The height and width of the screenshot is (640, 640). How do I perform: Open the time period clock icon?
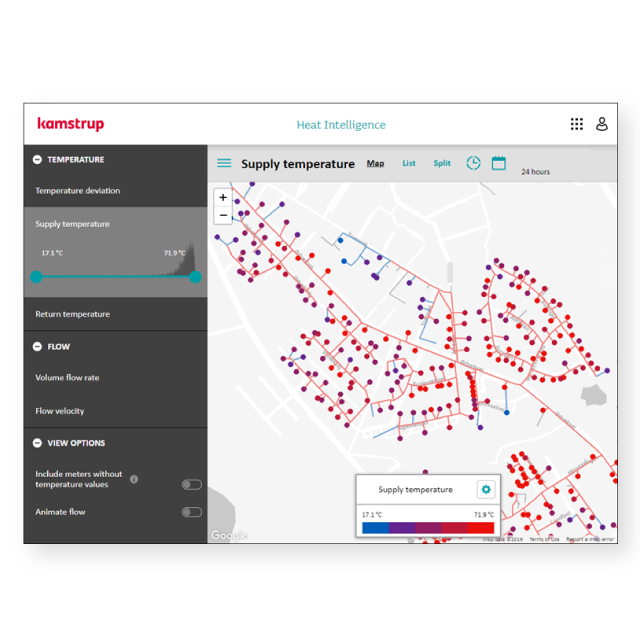click(473, 163)
